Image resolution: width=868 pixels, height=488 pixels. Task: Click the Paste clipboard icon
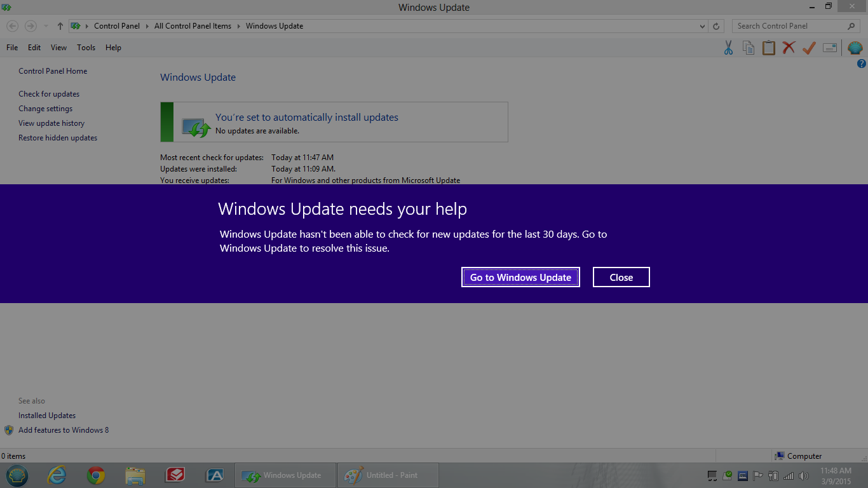pos(768,47)
